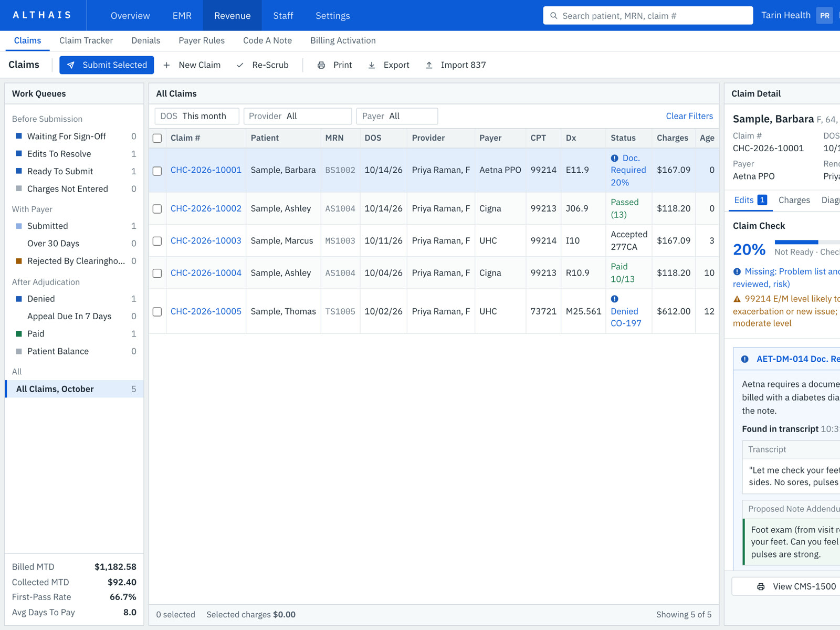840x630 pixels.
Task: Click the info icon beside AET-DM-014
Action: tap(744, 359)
